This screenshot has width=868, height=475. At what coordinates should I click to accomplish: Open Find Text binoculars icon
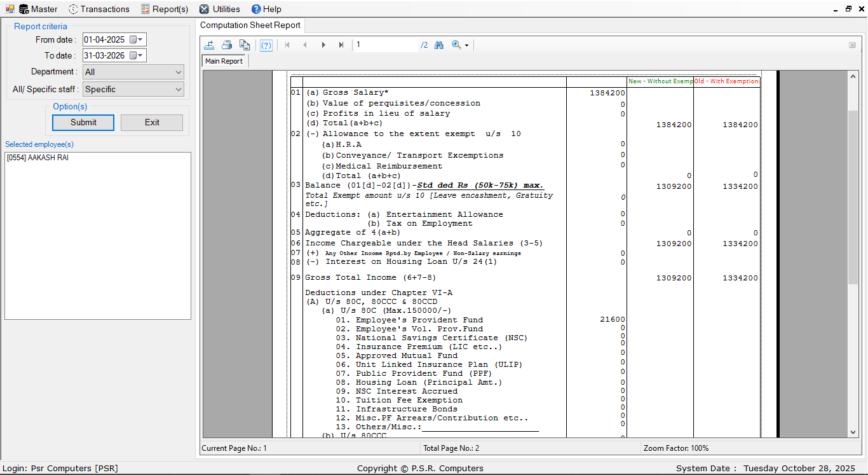tap(438, 45)
